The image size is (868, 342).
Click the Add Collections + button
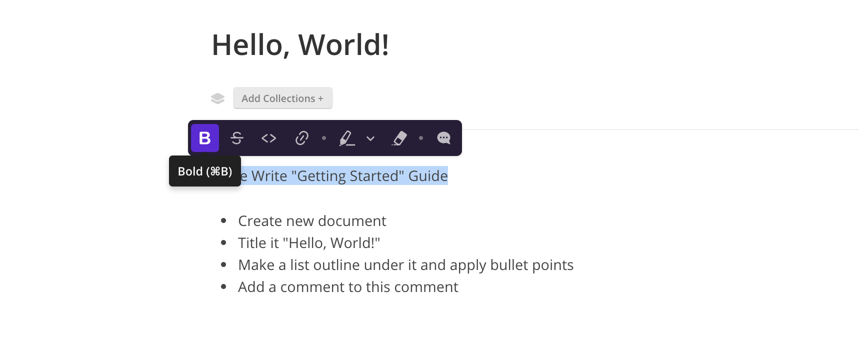(283, 98)
